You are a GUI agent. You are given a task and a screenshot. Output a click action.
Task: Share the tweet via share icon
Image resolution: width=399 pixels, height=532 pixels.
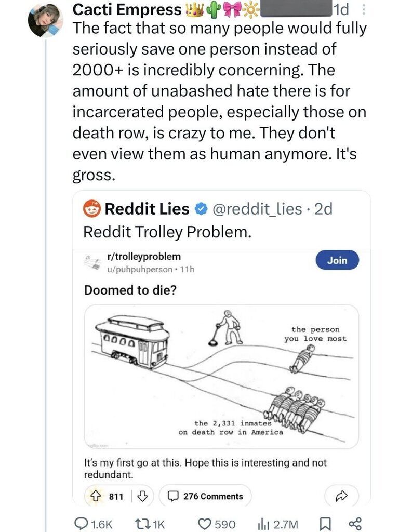click(355, 524)
